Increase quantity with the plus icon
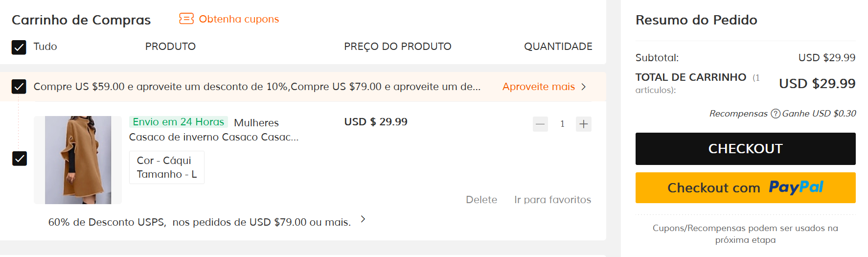 pyautogui.click(x=584, y=124)
